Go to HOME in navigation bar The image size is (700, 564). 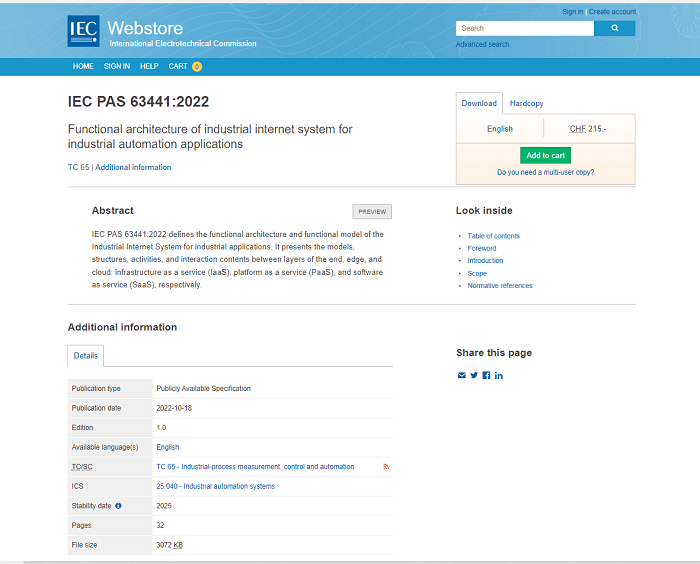click(83, 66)
